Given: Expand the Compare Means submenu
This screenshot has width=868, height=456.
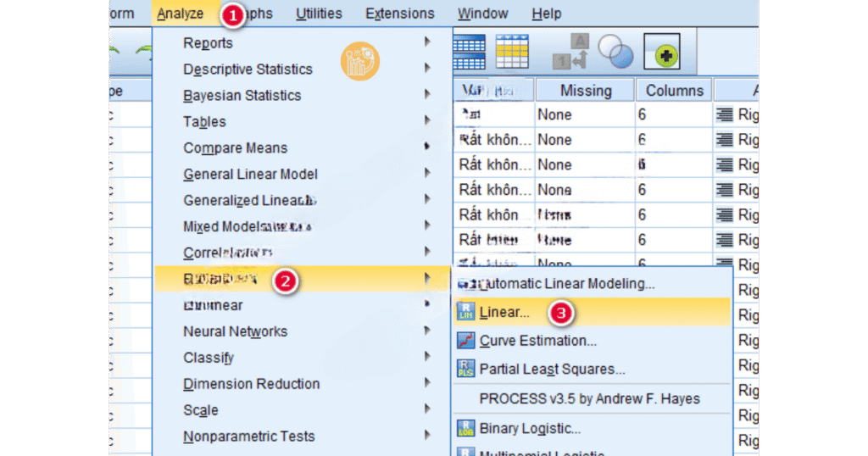Looking at the screenshot, I should tap(235, 148).
